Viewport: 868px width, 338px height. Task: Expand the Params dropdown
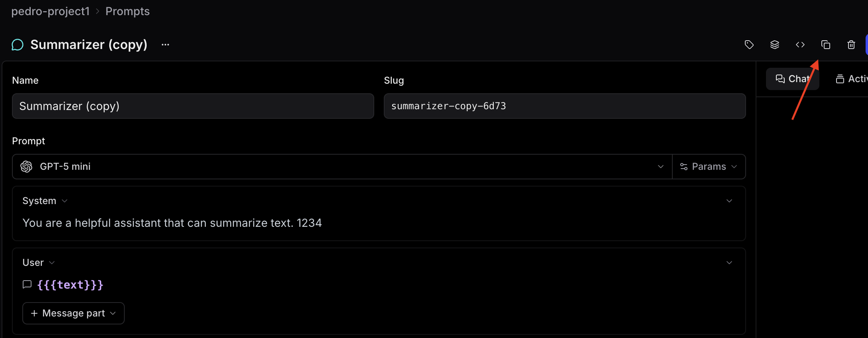click(709, 167)
